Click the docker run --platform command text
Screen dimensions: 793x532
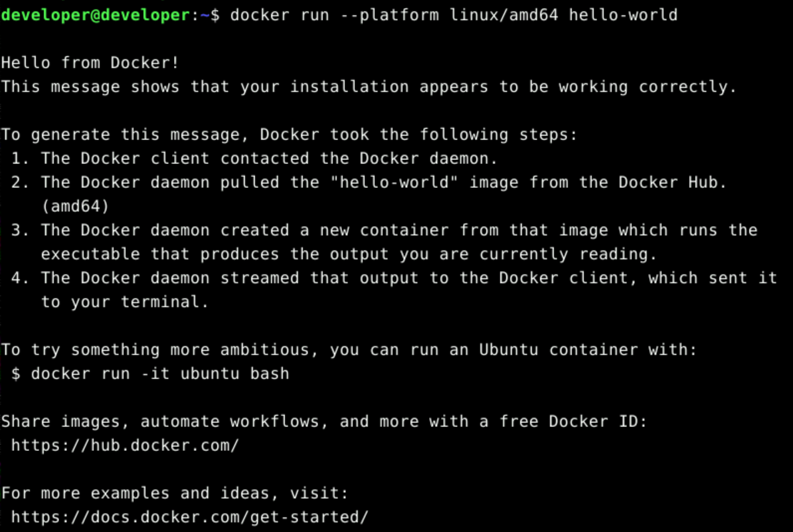tap(454, 15)
